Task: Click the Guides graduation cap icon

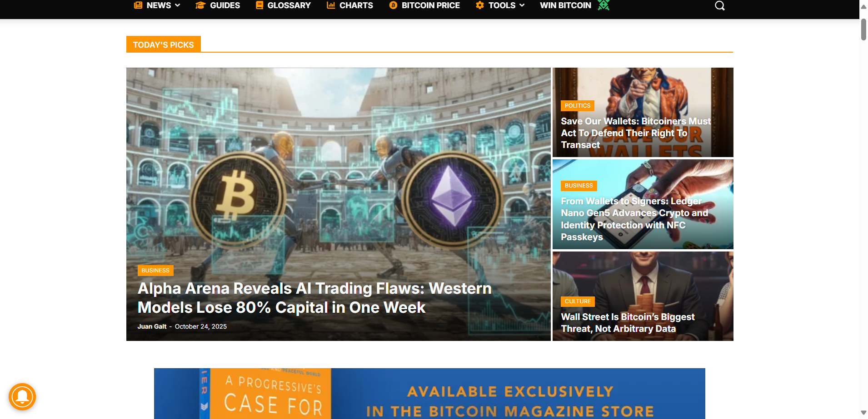Action: (x=200, y=5)
